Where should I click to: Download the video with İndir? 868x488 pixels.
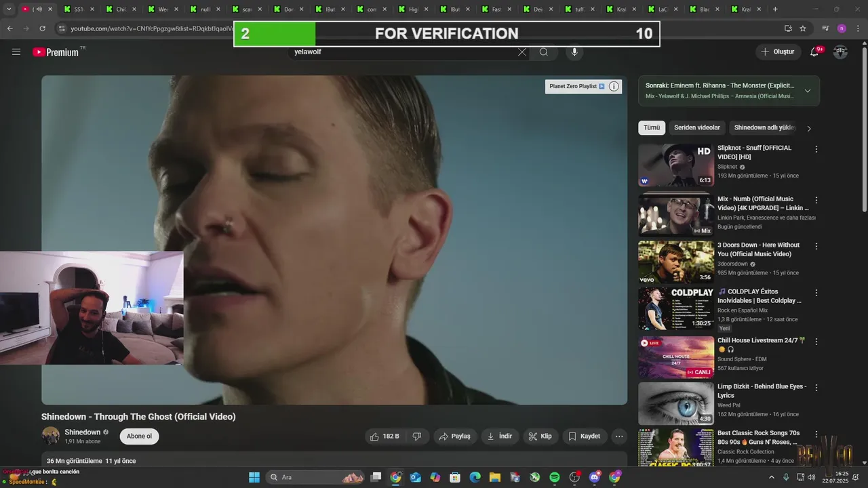tap(500, 436)
